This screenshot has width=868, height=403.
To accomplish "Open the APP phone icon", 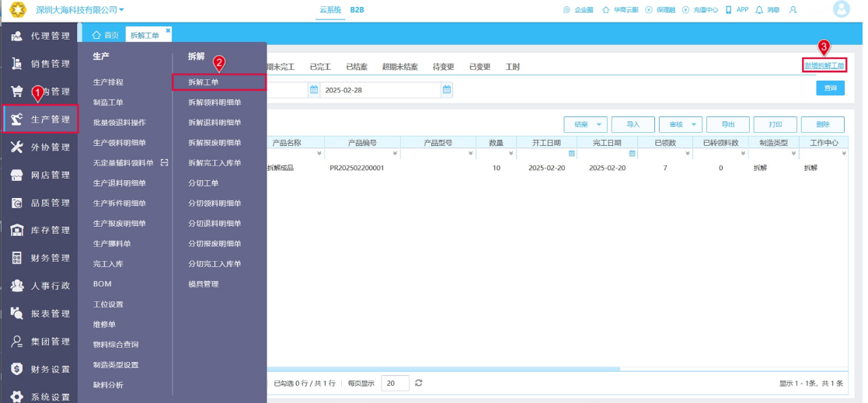I will (728, 10).
